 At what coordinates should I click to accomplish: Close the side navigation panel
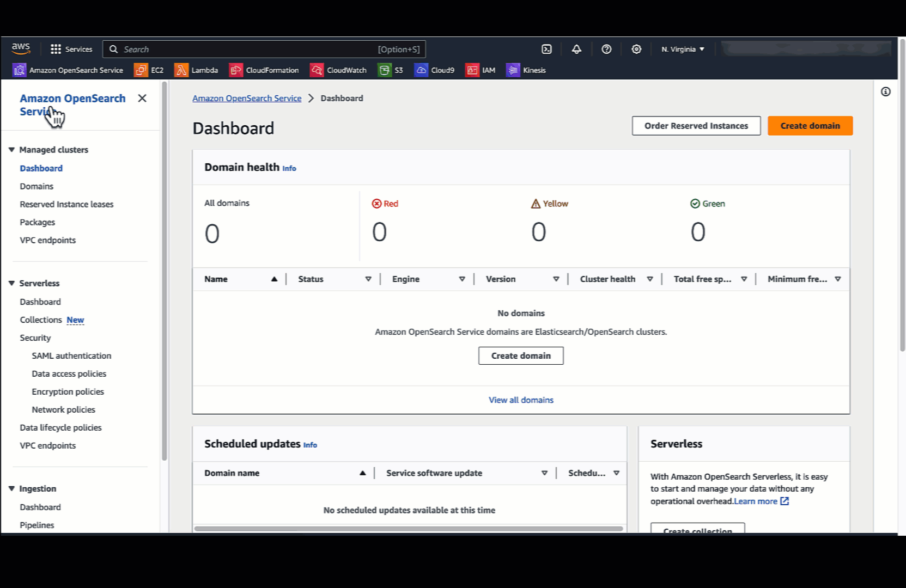[142, 98]
